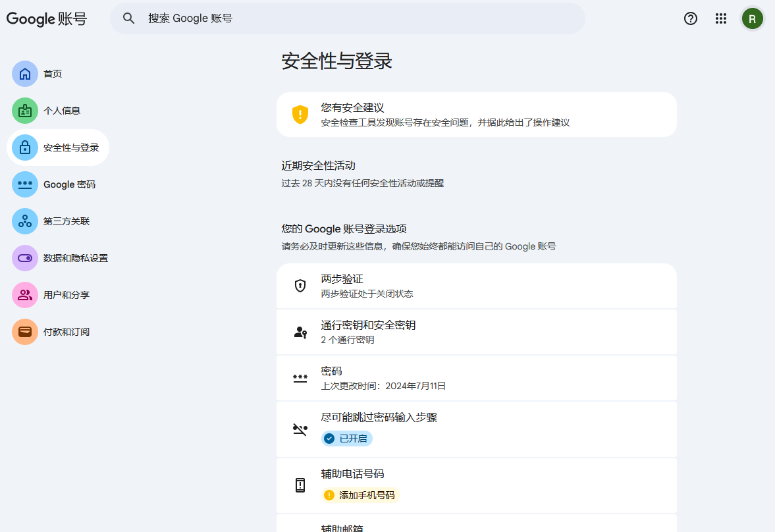This screenshot has height=532, width=775.
Task: Open the 付款和订阅 wallet icon
Action: pyautogui.click(x=24, y=331)
